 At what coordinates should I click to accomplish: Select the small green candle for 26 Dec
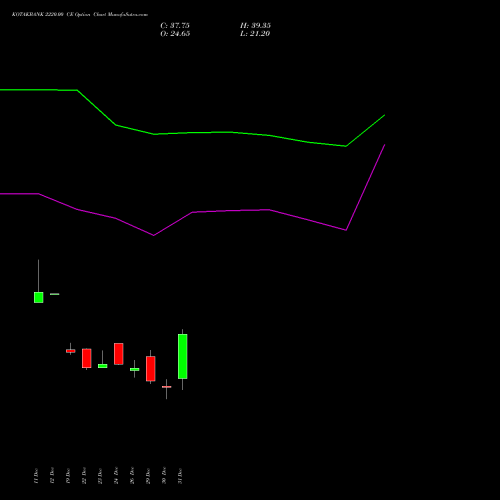(135, 369)
